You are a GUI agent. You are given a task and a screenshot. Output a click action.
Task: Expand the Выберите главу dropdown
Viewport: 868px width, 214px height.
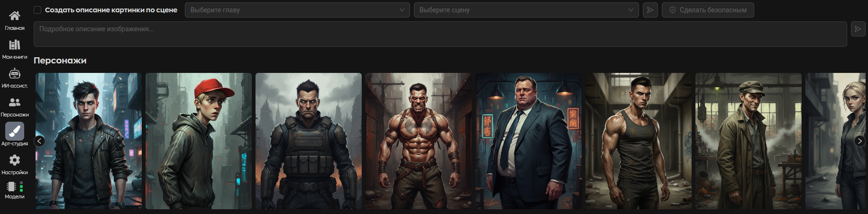(297, 10)
